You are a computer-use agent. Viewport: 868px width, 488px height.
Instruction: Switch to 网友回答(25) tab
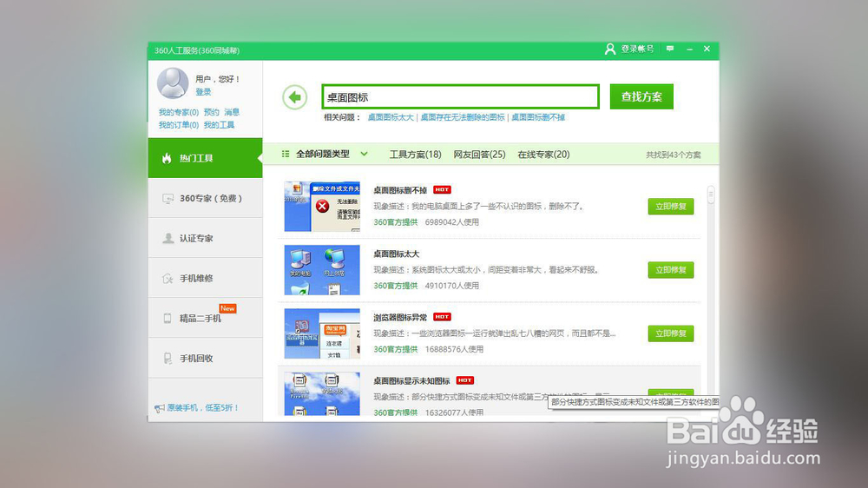479,155
